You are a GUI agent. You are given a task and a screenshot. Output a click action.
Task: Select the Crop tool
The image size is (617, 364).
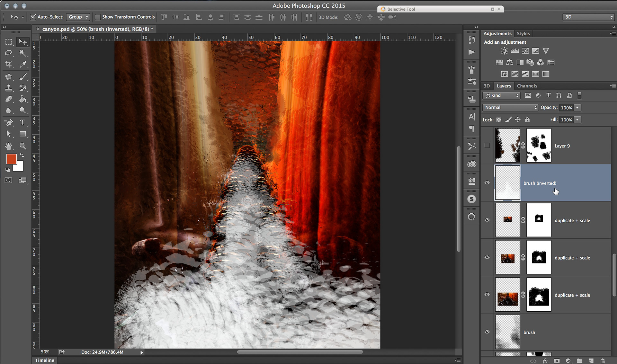point(9,64)
